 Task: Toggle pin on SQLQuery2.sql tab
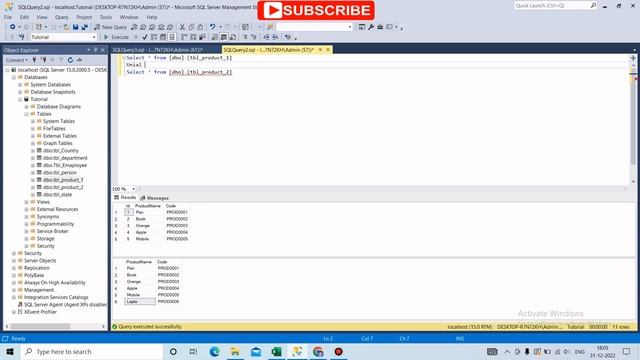pos(320,50)
